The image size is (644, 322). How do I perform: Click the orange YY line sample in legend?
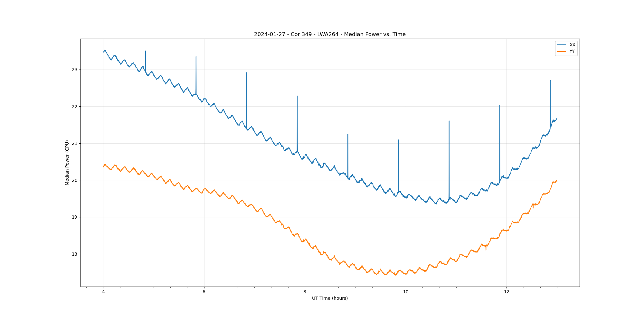(x=562, y=51)
